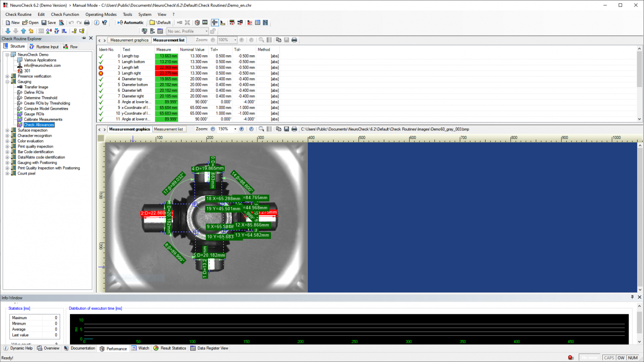Switch to the Result Statistics tab
644x362 pixels.
click(x=170, y=348)
